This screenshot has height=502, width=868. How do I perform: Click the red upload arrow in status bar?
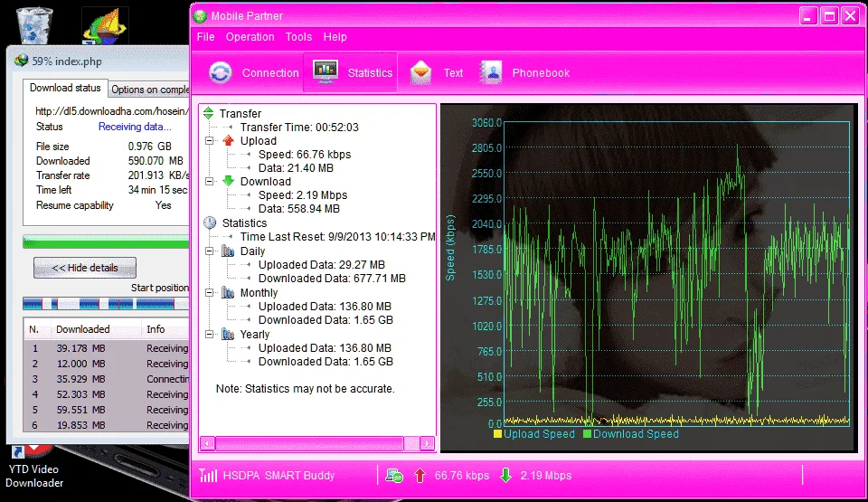click(x=420, y=476)
